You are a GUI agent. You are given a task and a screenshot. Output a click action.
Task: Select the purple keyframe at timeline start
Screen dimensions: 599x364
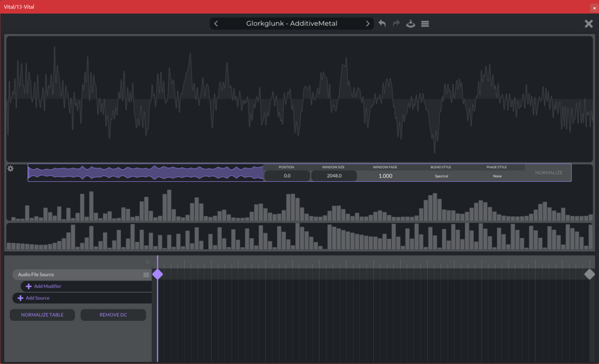pyautogui.click(x=158, y=275)
